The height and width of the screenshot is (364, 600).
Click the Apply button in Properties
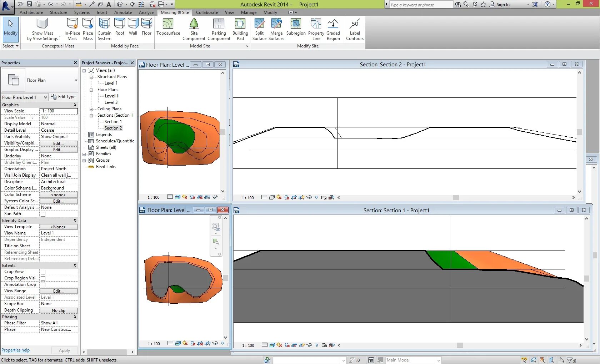64,350
